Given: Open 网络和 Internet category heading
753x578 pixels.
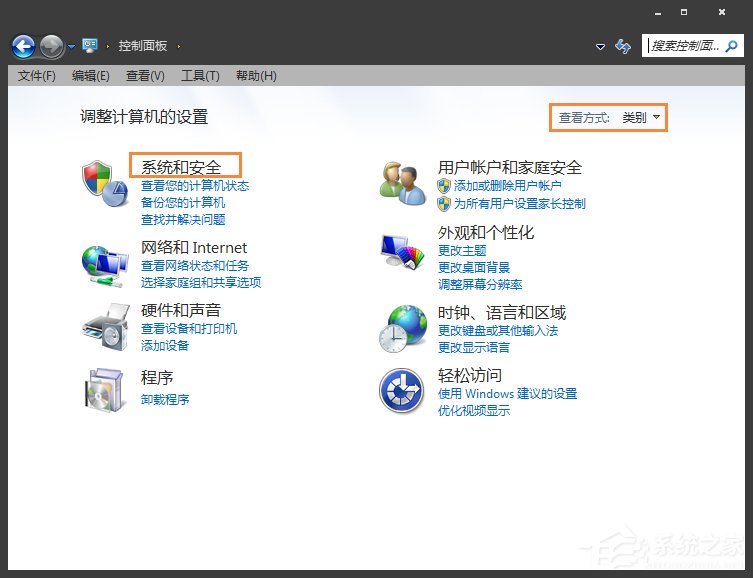Looking at the screenshot, I should point(194,248).
